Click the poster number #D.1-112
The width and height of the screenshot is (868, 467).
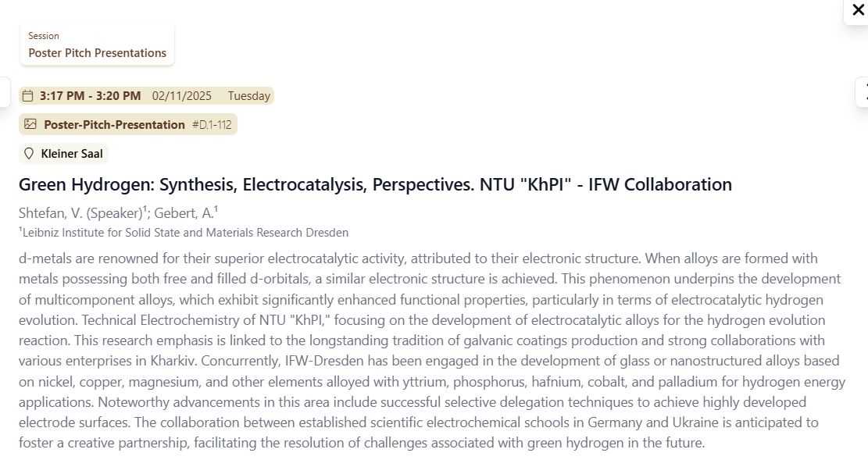coord(212,124)
